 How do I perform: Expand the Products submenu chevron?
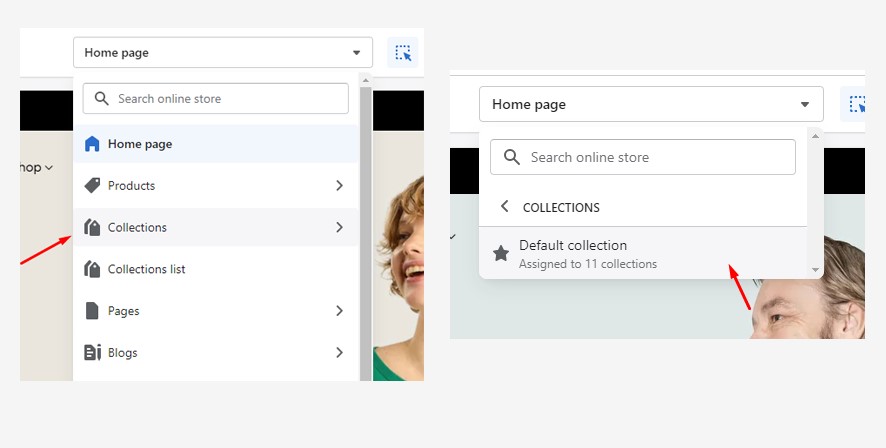(x=339, y=185)
